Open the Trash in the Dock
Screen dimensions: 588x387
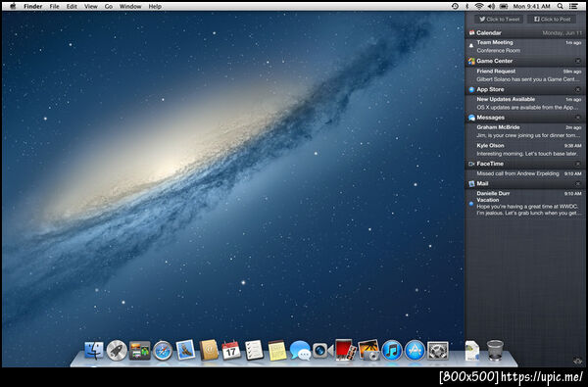pos(495,350)
